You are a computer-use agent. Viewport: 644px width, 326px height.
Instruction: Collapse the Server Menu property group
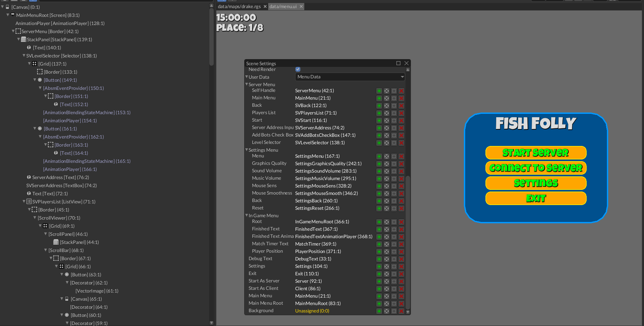point(247,84)
